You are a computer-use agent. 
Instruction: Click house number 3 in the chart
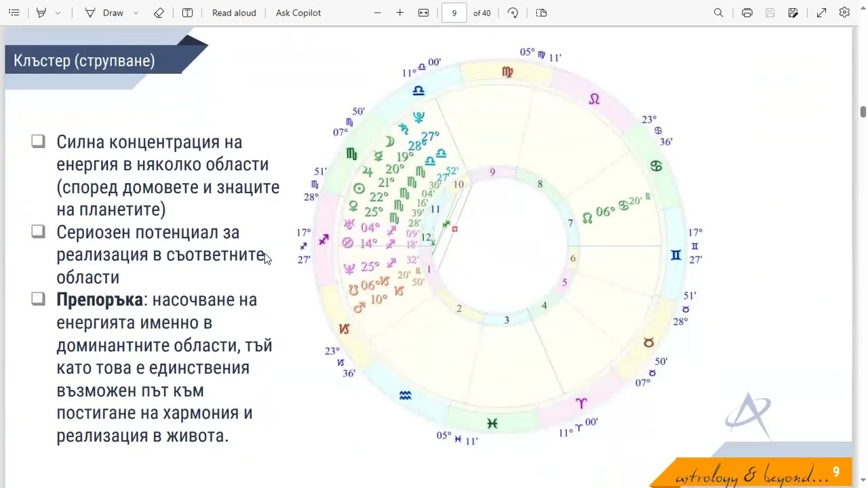(507, 320)
